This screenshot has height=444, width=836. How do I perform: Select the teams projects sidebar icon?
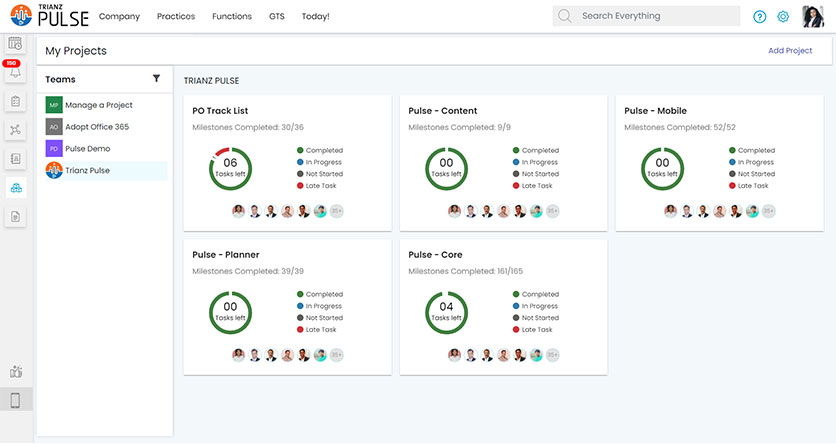point(16,188)
